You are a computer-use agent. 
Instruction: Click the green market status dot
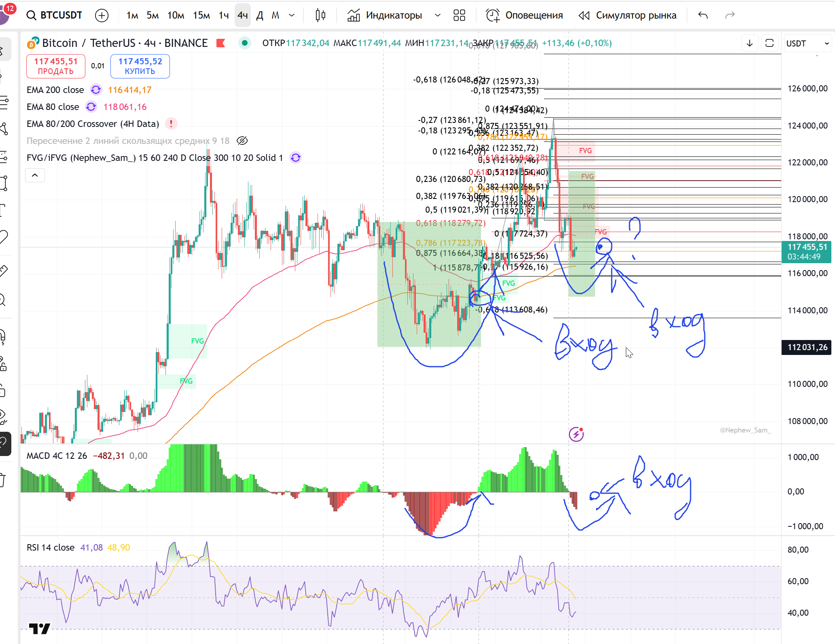click(244, 43)
